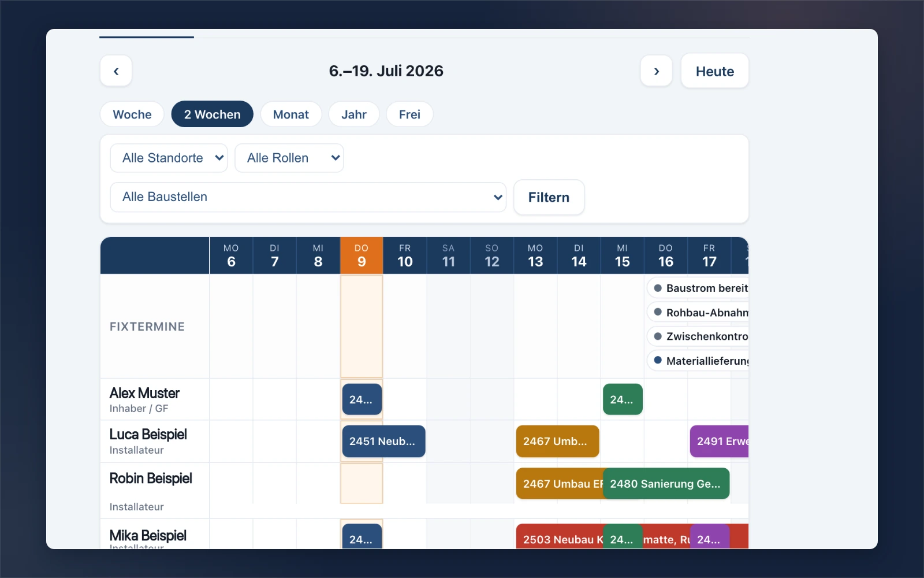Screen dimensions: 924x578
Task: Open the Materiallieferung fixed appointment
Action: coord(698,361)
